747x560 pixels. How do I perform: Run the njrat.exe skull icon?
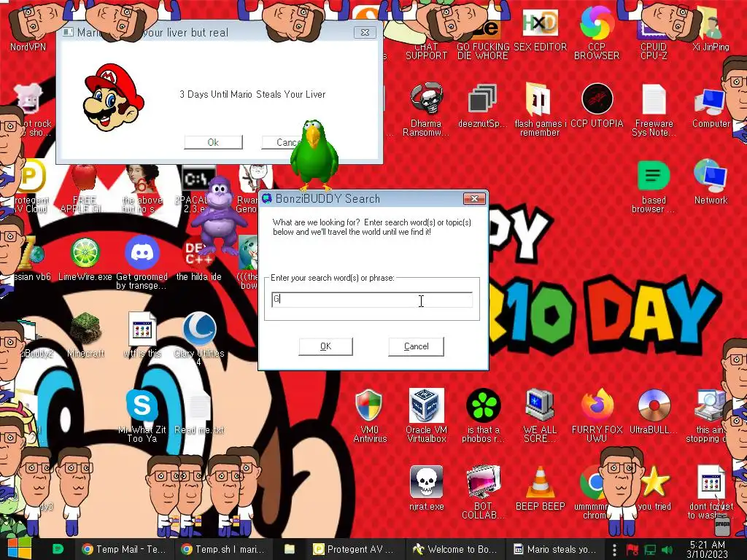pos(426,489)
